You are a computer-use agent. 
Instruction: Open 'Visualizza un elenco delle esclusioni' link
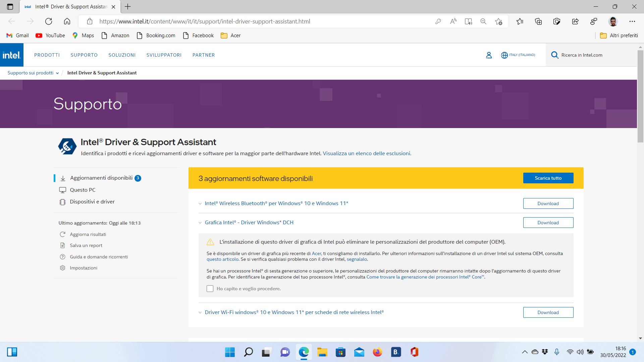click(366, 153)
